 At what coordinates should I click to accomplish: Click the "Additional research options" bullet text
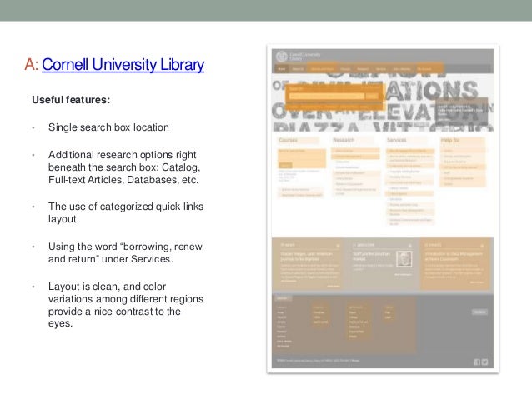click(124, 167)
